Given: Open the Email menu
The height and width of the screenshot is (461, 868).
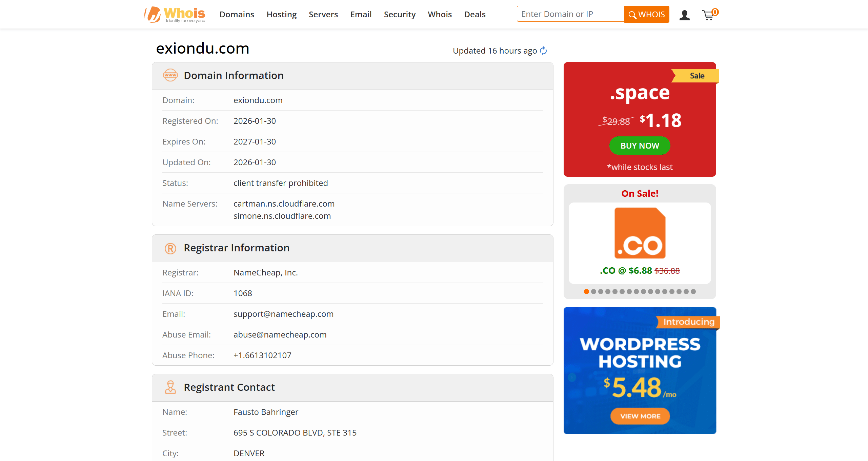Looking at the screenshot, I should [x=361, y=14].
